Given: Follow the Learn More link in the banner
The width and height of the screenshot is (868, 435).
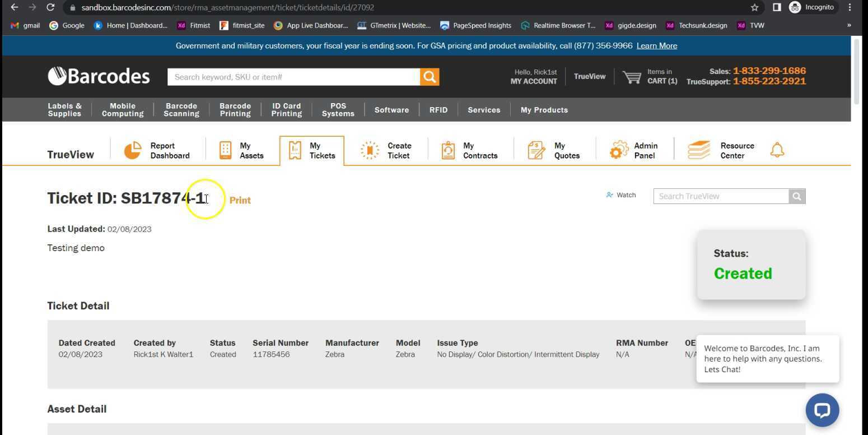Looking at the screenshot, I should pyautogui.click(x=656, y=46).
